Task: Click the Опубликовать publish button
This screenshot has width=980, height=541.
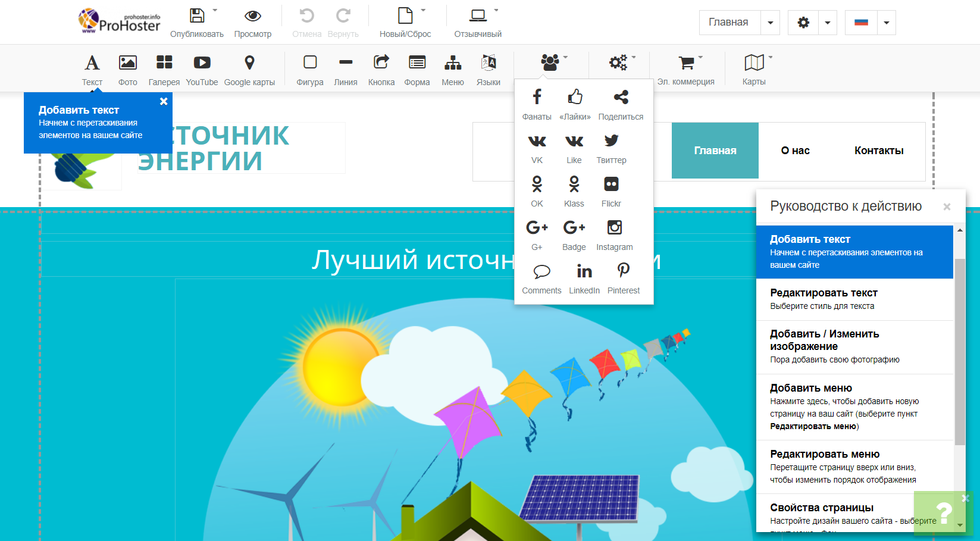Action: [x=196, y=16]
